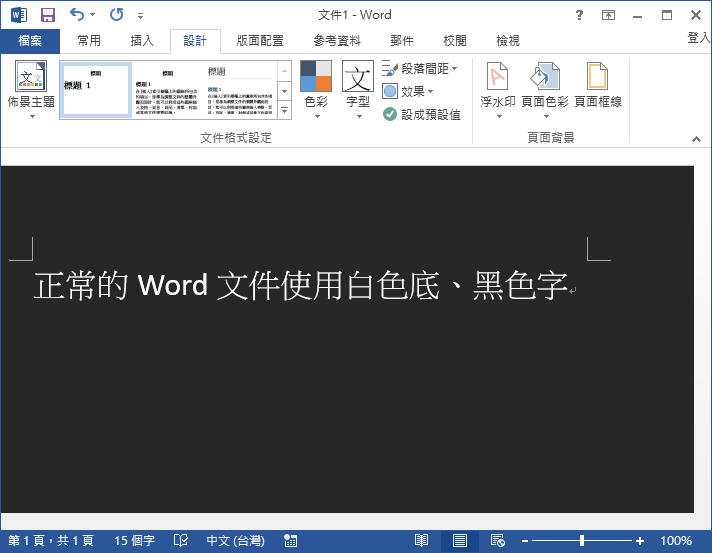Apply the first document format style thumbnail
Viewport: 712px width, 553px height.
96,89
